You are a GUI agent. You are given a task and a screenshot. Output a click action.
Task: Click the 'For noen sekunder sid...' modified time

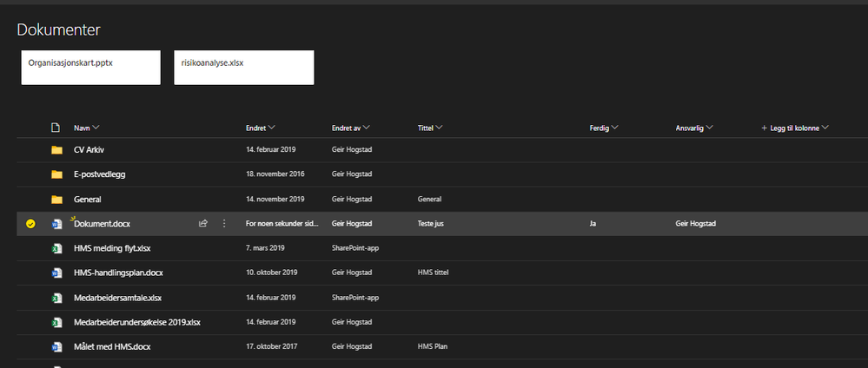(282, 224)
